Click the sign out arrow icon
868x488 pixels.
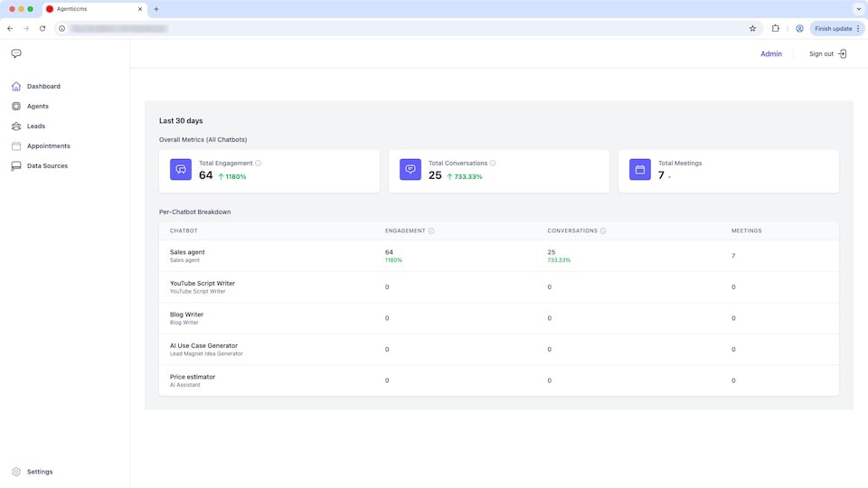click(x=842, y=53)
